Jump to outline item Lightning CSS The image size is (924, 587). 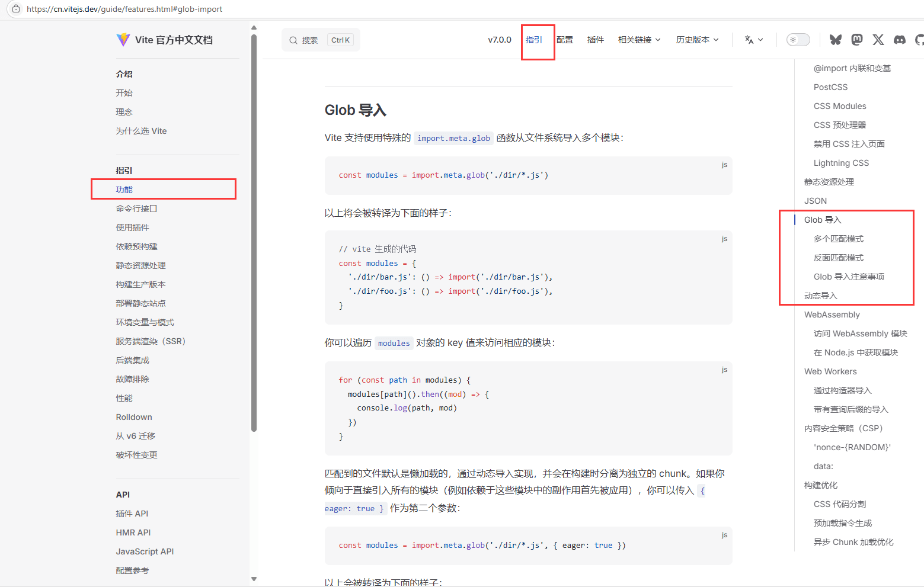click(841, 163)
